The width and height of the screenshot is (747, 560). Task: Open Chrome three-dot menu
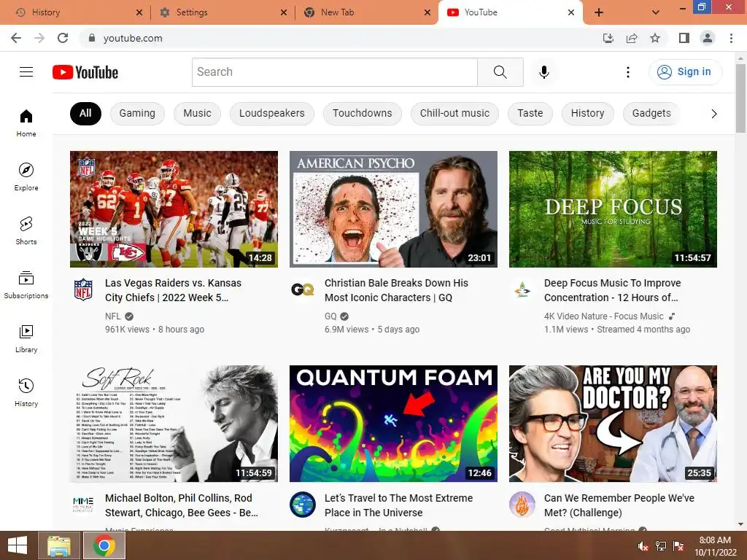[731, 38]
